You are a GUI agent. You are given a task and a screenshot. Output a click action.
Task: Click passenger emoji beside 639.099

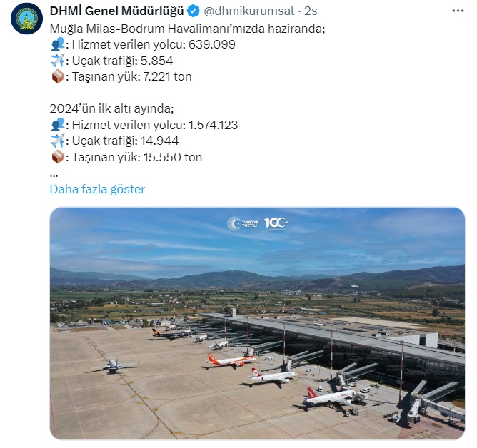(58, 44)
